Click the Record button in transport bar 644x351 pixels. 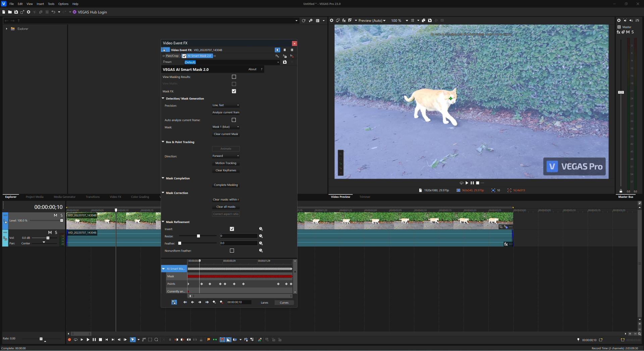[69, 340]
